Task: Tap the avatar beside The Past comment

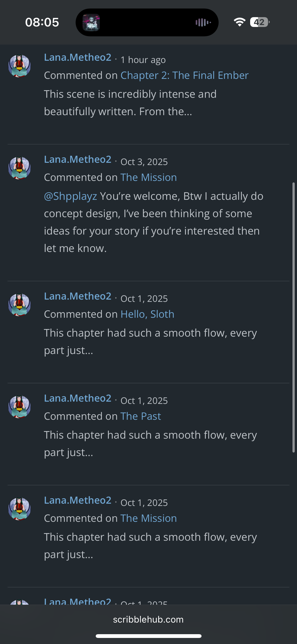Action: (x=20, y=407)
